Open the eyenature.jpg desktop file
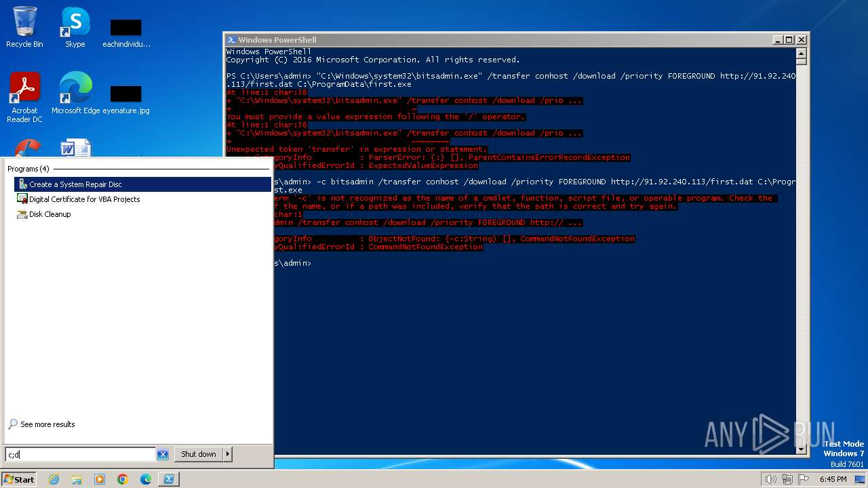This screenshot has height=488, width=868. point(126,99)
